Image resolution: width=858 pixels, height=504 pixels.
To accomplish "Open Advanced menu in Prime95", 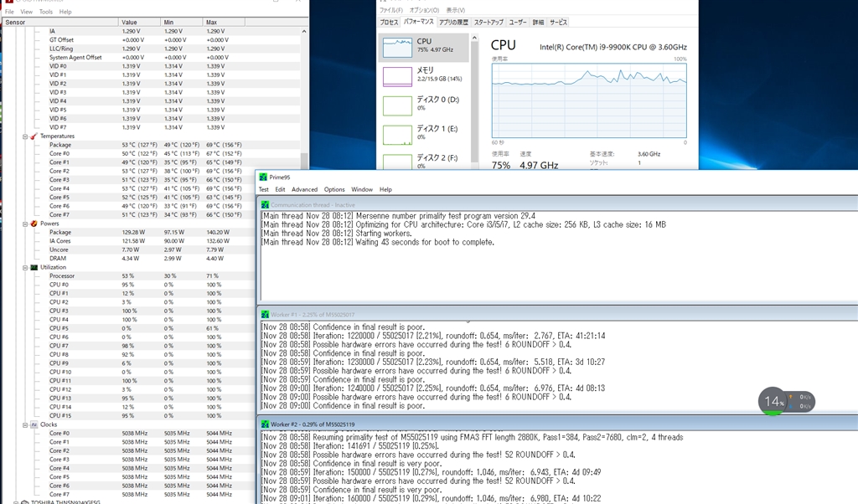I will click(x=305, y=190).
